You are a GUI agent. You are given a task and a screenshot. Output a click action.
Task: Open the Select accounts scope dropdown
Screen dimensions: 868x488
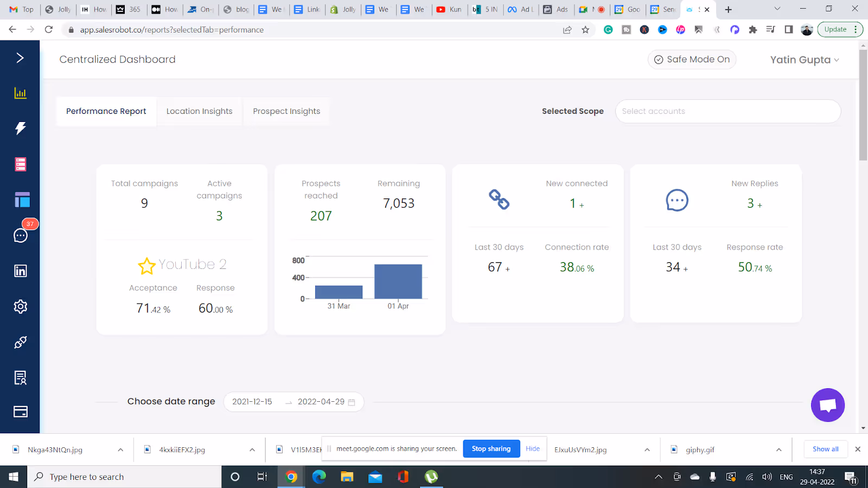click(728, 111)
